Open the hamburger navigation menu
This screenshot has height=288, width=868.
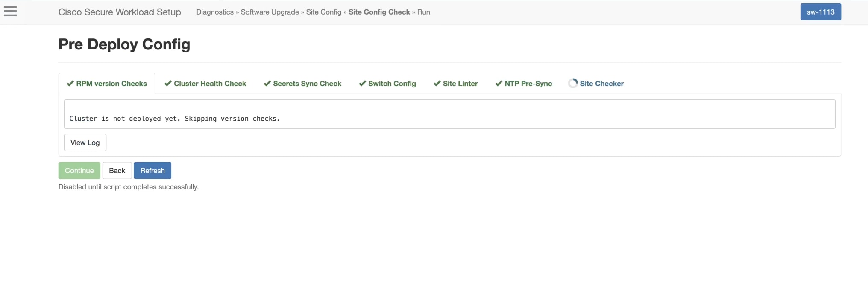(10, 12)
